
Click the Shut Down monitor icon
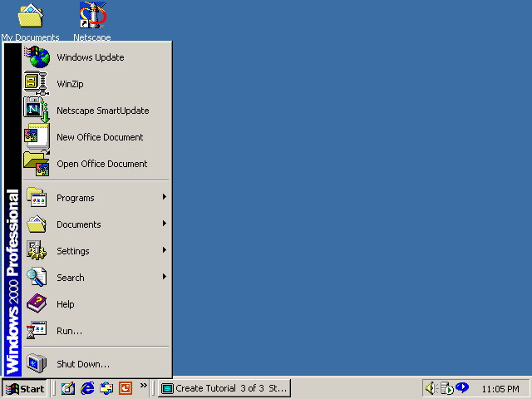pos(37,363)
